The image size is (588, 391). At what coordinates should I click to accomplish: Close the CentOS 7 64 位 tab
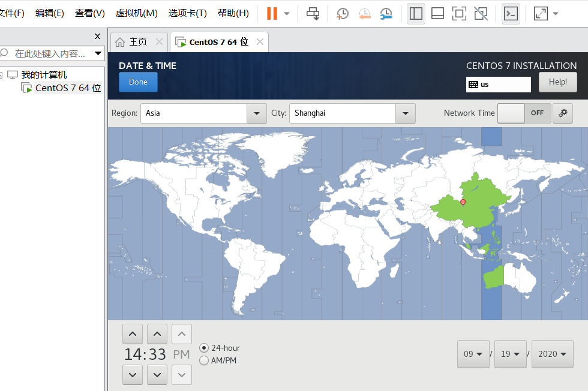[x=260, y=41]
